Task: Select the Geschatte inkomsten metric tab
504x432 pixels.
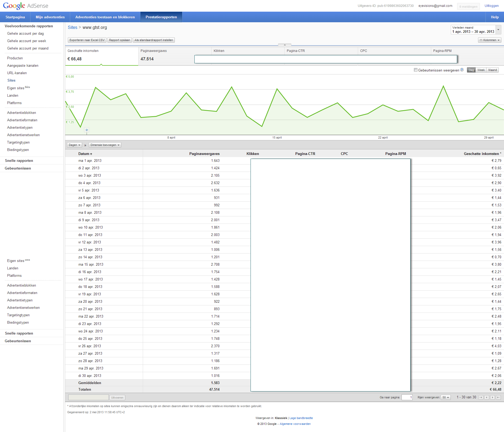Action: click(x=102, y=56)
